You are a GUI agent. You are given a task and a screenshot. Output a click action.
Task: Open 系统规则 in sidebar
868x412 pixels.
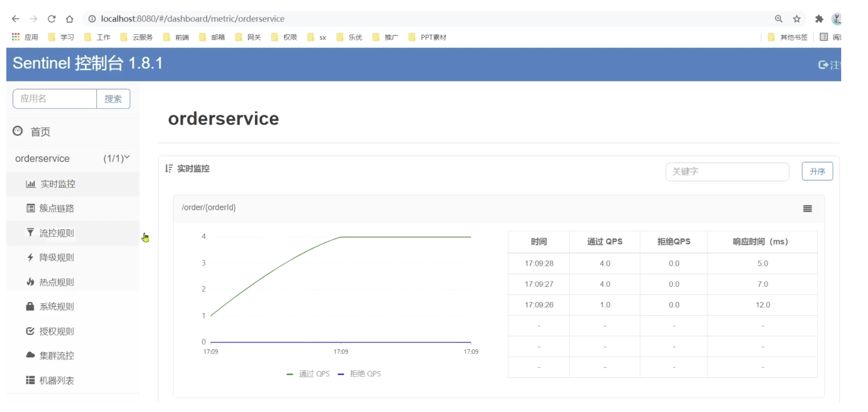[73, 306]
